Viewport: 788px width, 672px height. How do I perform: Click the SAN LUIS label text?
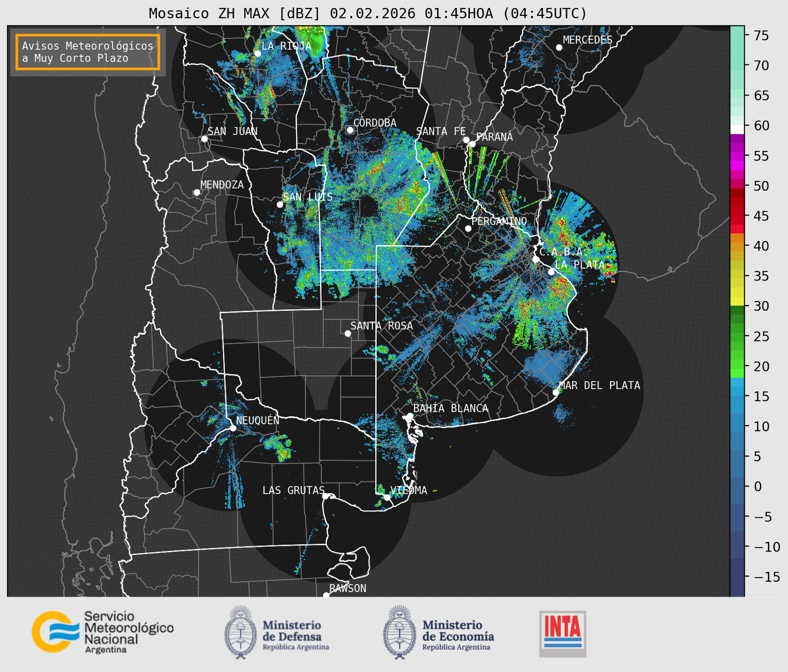308,197
